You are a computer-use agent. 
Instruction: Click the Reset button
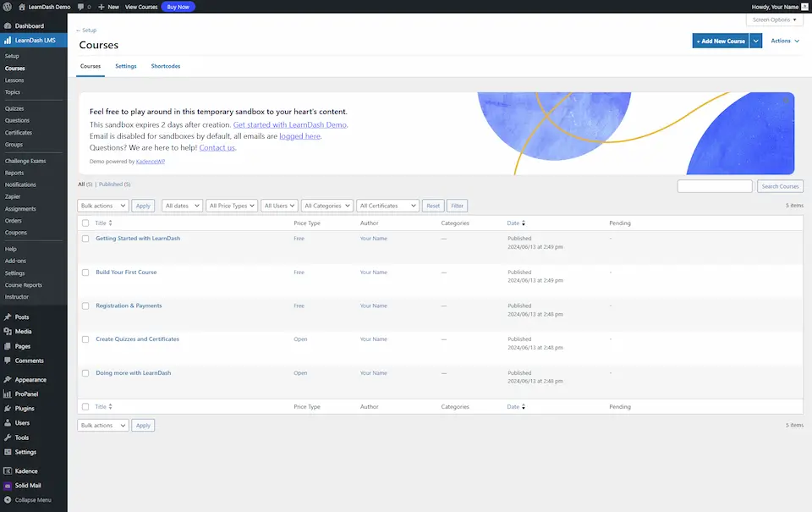433,206
